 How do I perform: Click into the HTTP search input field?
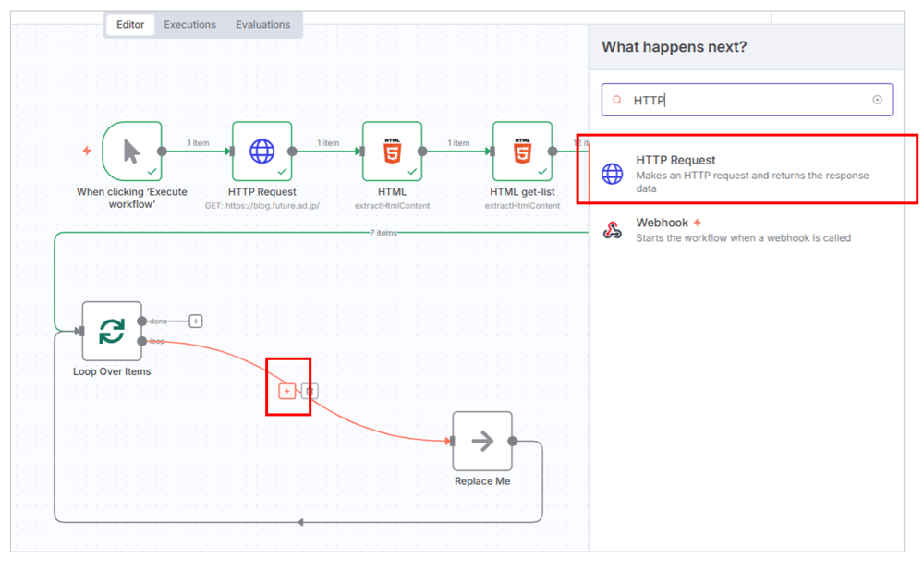pyautogui.click(x=747, y=100)
